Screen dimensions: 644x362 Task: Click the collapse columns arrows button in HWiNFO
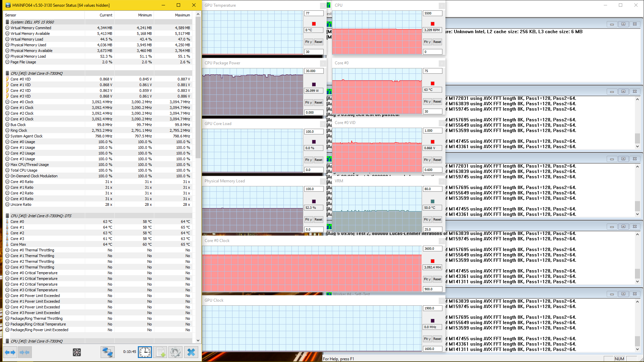point(24,352)
